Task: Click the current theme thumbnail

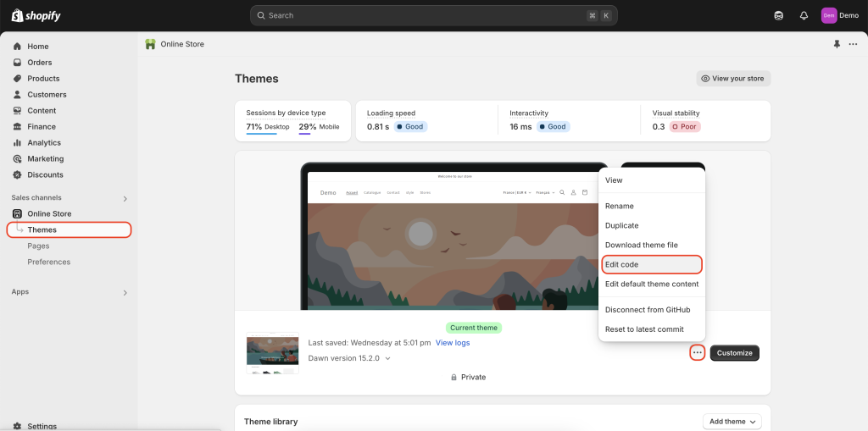Action: (272, 353)
